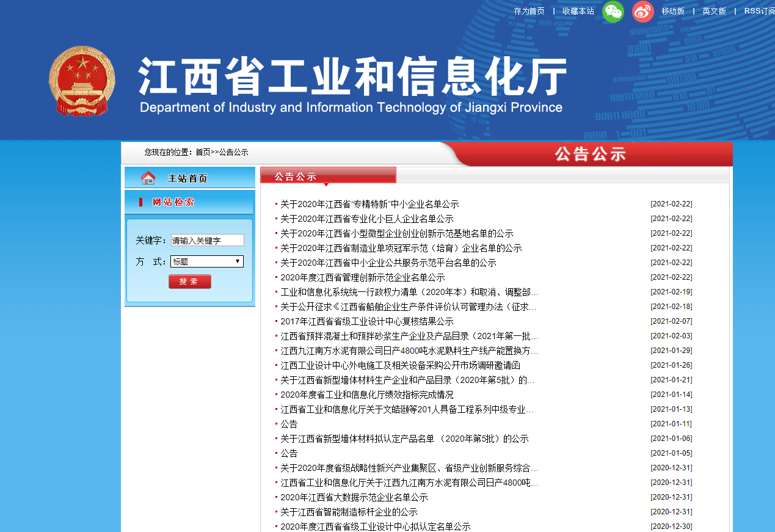Image resolution: width=775 pixels, height=532 pixels.
Task: Open 2020年度江西省管理创新示范企业名单公示
Action: pos(363,277)
